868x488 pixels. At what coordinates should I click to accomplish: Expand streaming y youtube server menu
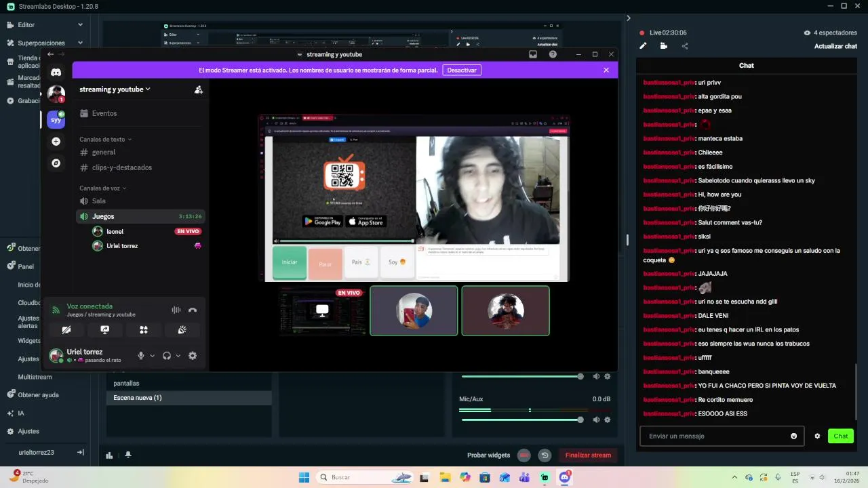pos(115,89)
